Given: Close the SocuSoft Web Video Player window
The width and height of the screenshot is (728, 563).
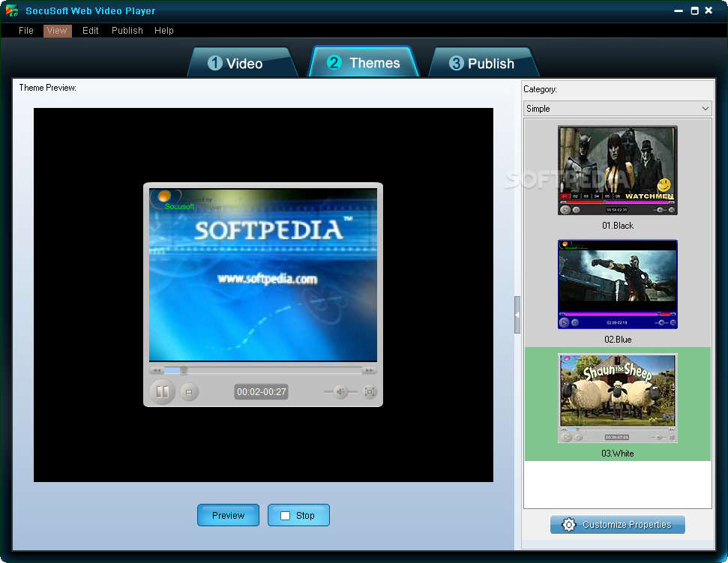Looking at the screenshot, I should [x=709, y=10].
